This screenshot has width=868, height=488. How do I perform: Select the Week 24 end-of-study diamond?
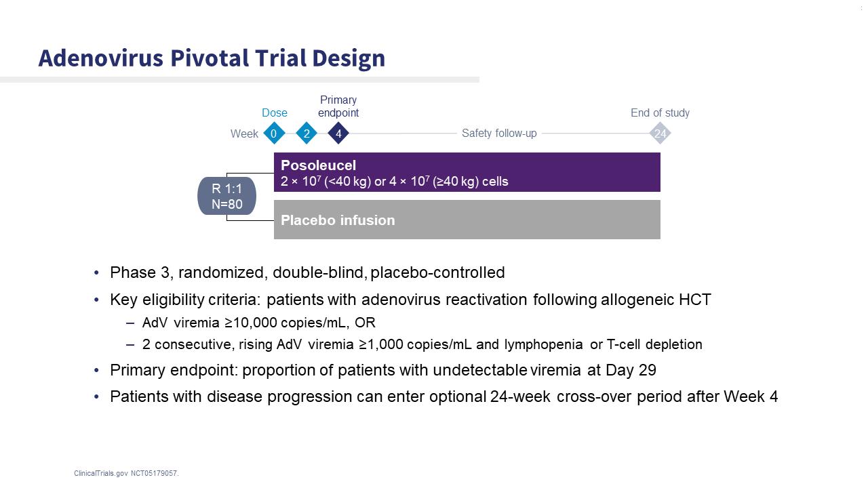pyautogui.click(x=660, y=134)
